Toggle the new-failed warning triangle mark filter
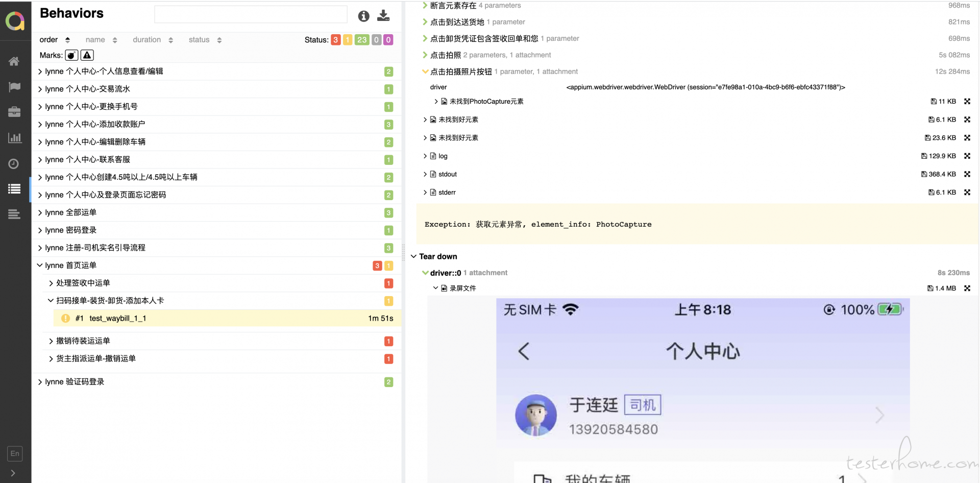 87,55
